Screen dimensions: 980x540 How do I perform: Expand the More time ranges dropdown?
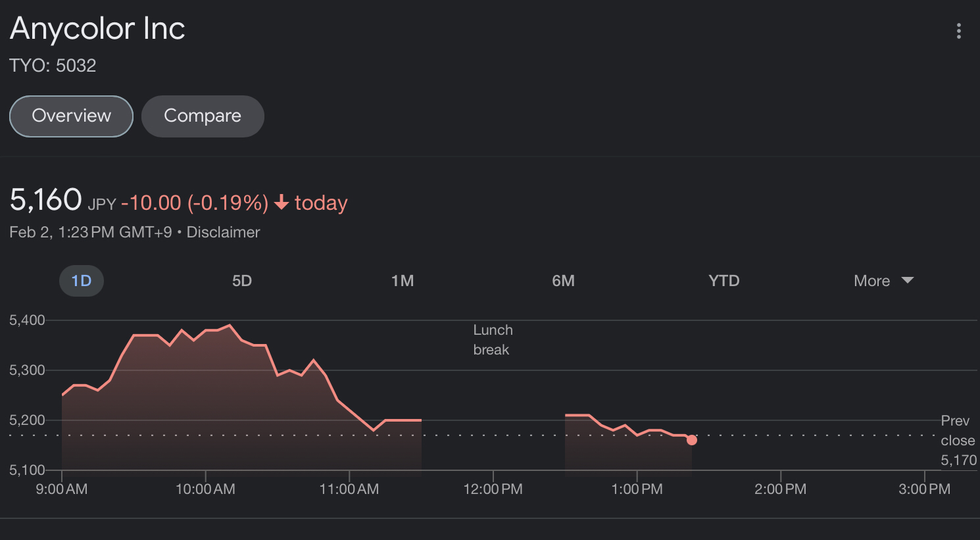coord(872,281)
